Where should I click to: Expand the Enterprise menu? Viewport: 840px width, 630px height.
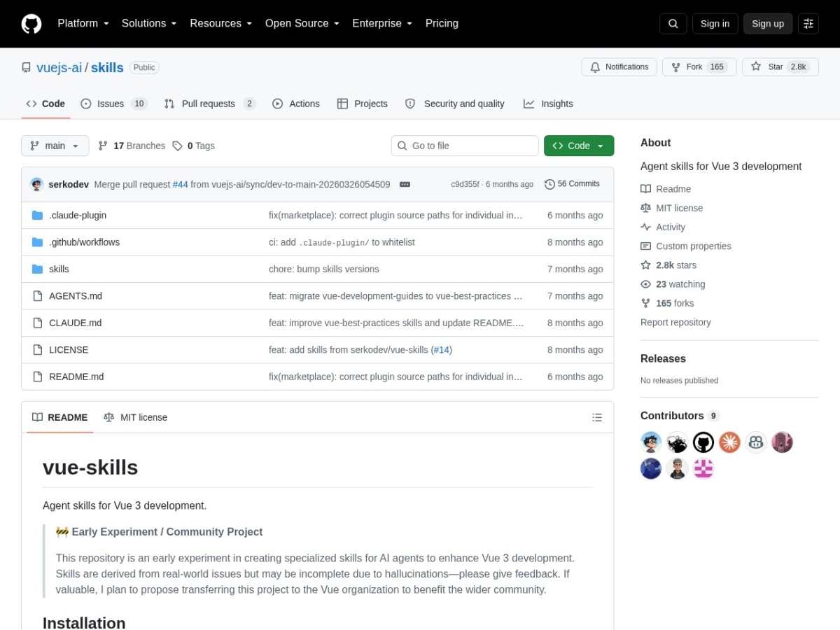pos(382,23)
